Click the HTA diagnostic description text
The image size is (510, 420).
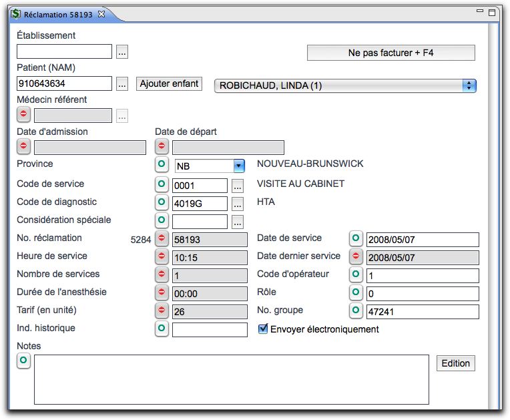[266, 202]
